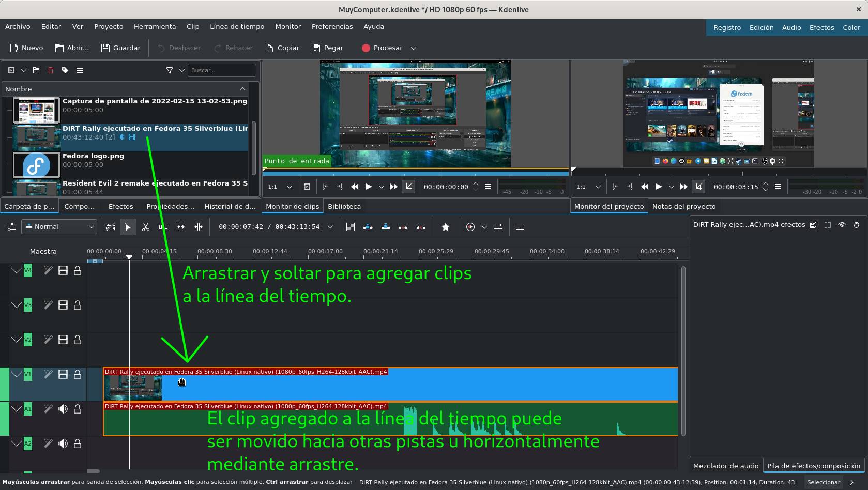Activate the selection arrow tool
Viewport: 868px width, 490px height.
pyautogui.click(x=128, y=227)
